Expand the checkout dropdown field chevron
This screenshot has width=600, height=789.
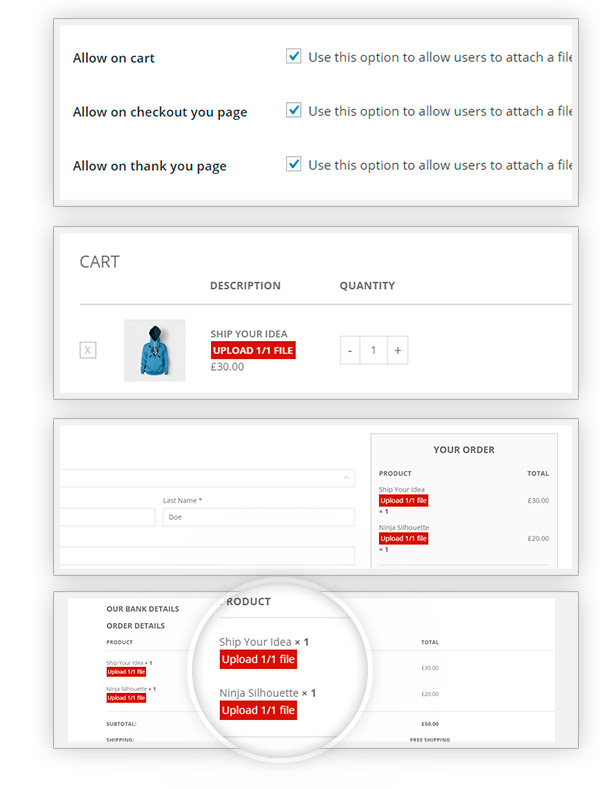coord(347,478)
